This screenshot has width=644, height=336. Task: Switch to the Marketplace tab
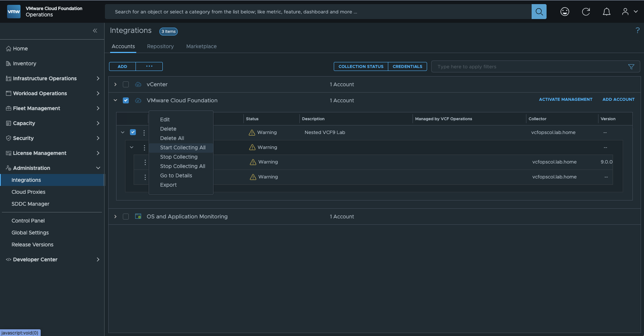click(201, 46)
